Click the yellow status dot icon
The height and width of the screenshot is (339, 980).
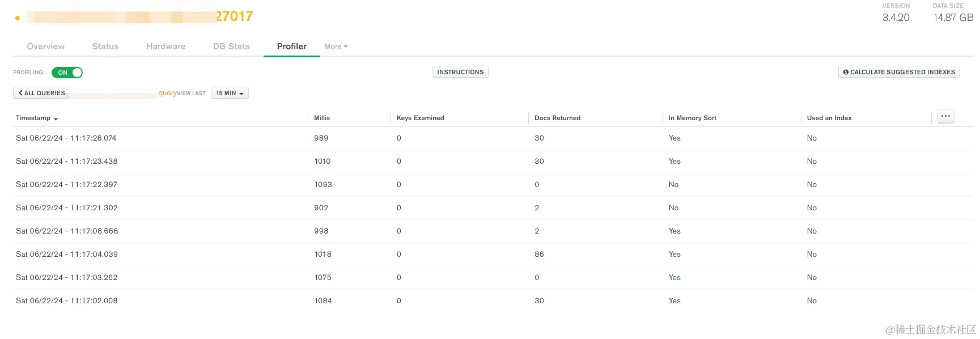tap(18, 18)
